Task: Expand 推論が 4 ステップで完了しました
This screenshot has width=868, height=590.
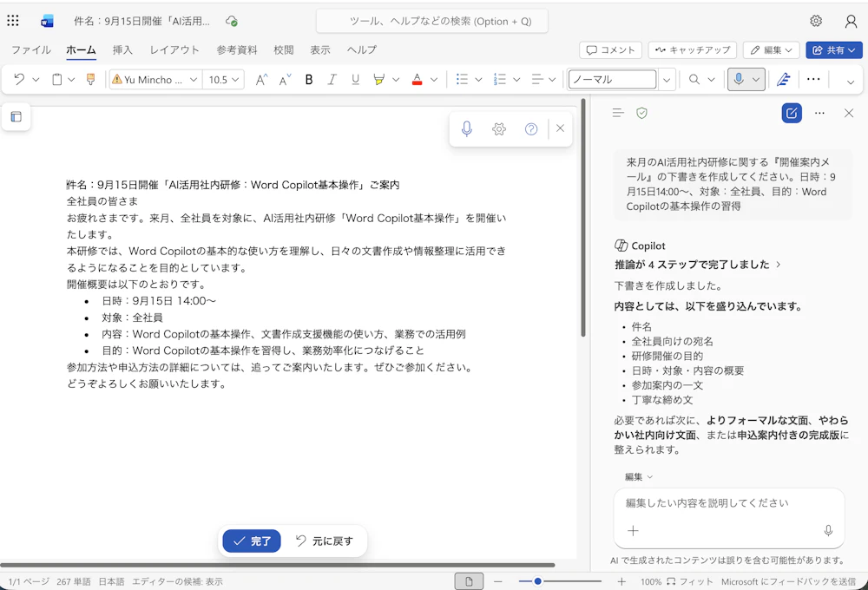Action: [698, 265]
